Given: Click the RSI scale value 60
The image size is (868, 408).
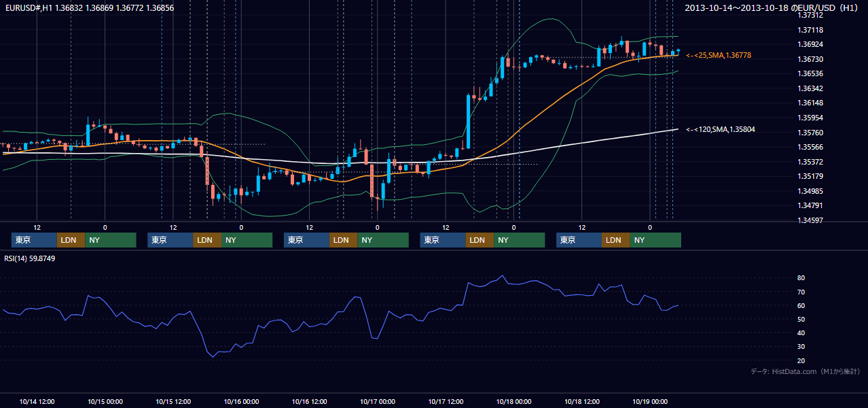Looking at the screenshot, I should [801, 305].
